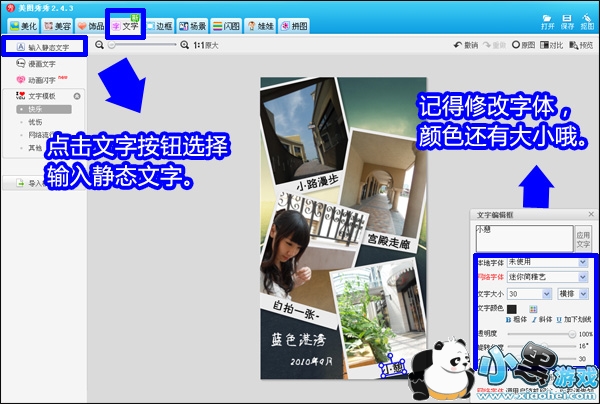Screen dimensions: 600x404
Task: Open the 娃娃 tab
Action: (x=260, y=26)
